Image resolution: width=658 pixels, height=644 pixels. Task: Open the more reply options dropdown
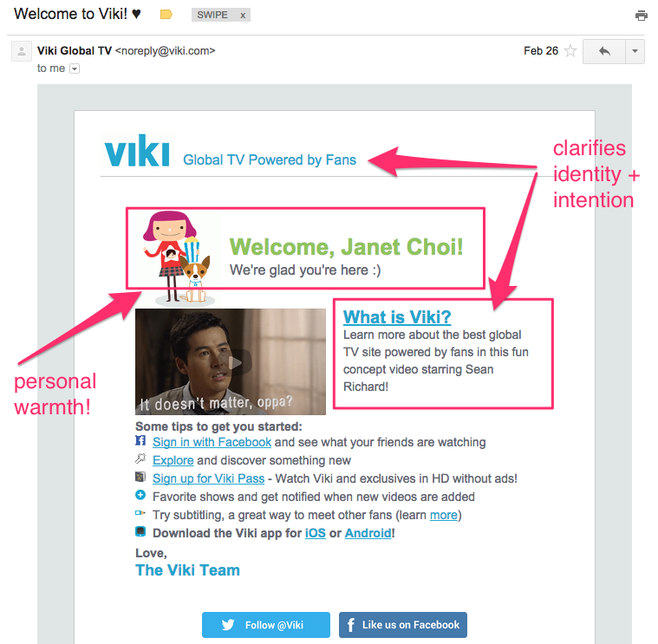(x=635, y=51)
